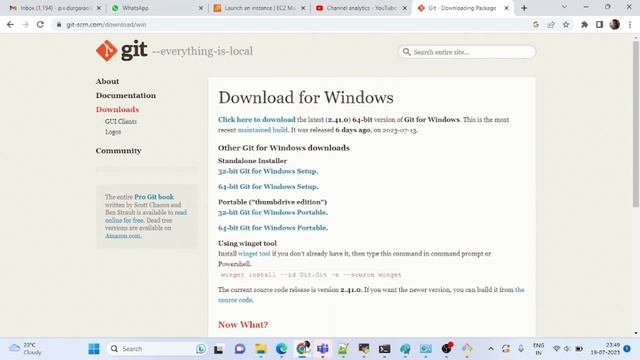This screenshot has width=640, height=360.
Task: Open the Documentation section
Action: pos(126,95)
